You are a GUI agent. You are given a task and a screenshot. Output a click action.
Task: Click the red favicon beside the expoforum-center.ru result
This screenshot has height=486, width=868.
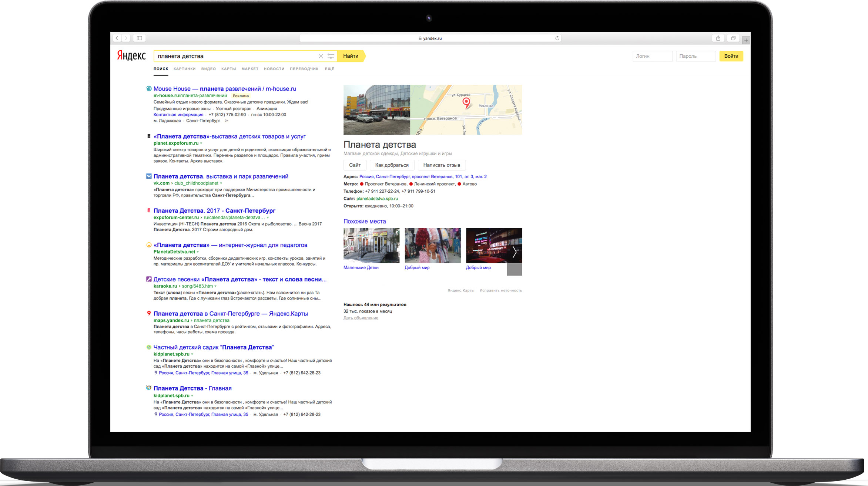coord(149,210)
